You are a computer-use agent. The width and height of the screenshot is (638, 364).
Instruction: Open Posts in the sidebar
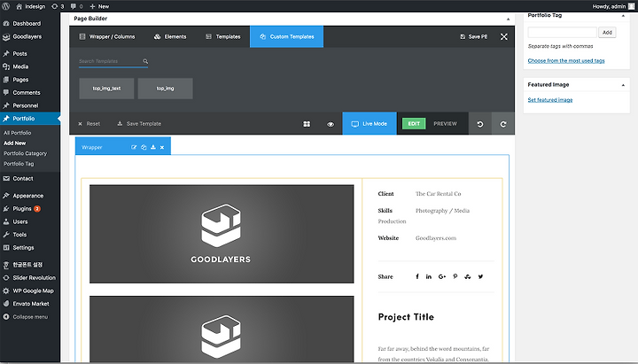[x=19, y=54]
